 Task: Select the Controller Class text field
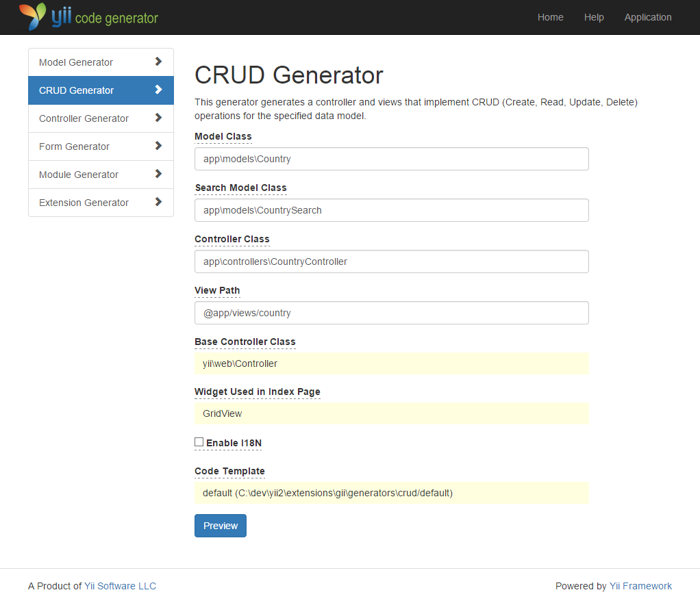pos(391,261)
